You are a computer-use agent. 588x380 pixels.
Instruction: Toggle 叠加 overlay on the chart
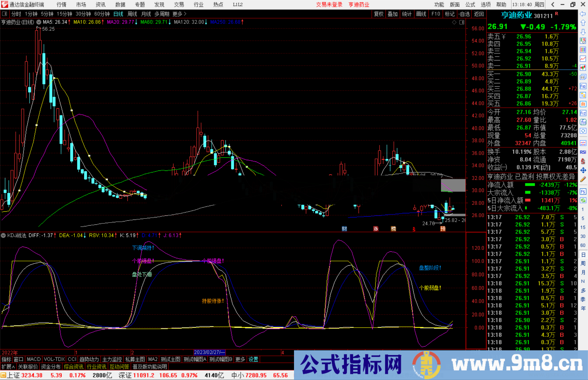pos(393,14)
